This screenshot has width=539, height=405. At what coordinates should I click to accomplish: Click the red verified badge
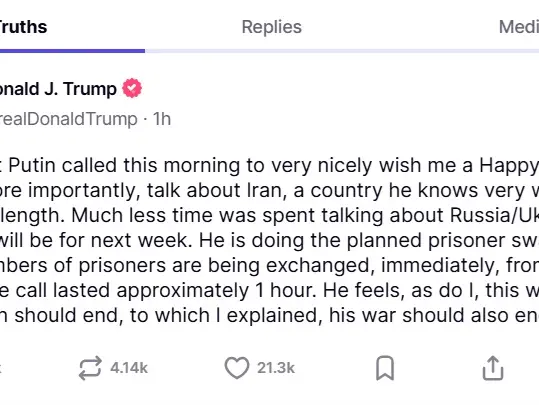[132, 88]
